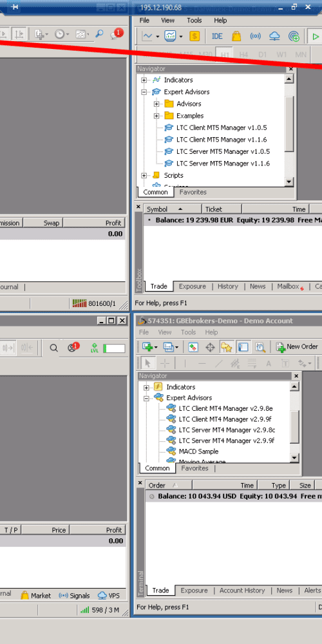The height and width of the screenshot is (644, 322).
Task: Click the chart window icon in MT5 toolbar
Action: [x=170, y=36]
